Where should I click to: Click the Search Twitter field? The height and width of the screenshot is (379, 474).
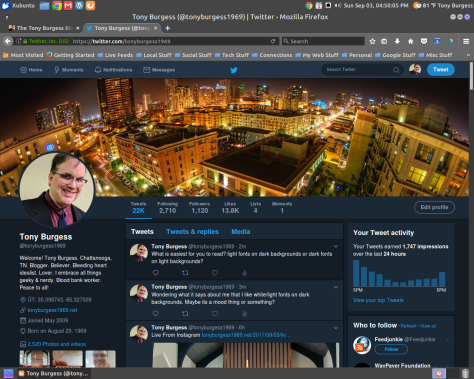pos(361,70)
